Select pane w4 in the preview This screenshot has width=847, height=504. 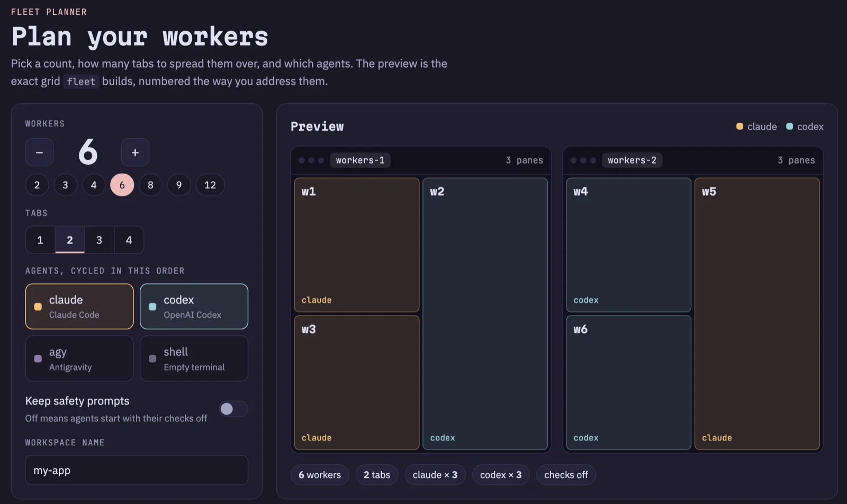tap(628, 245)
